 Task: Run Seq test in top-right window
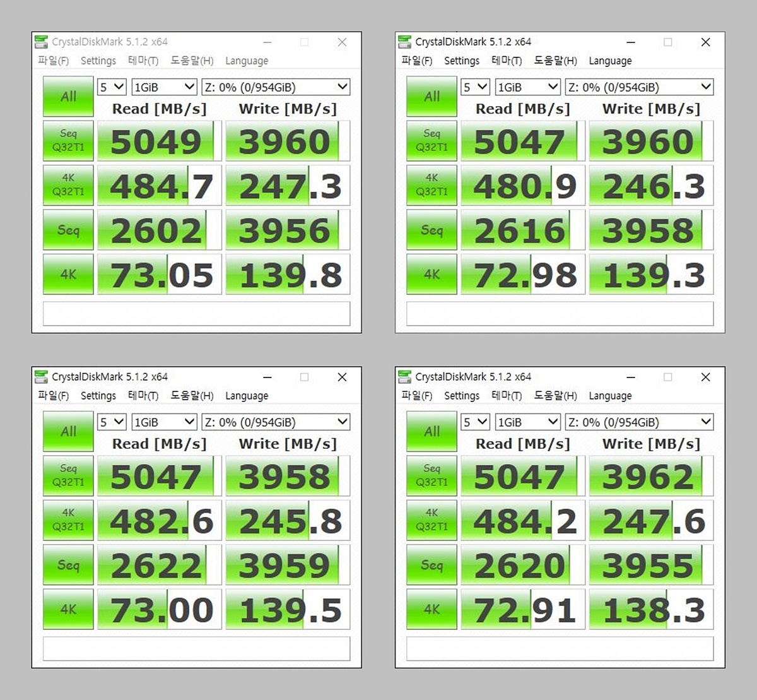pos(431,230)
